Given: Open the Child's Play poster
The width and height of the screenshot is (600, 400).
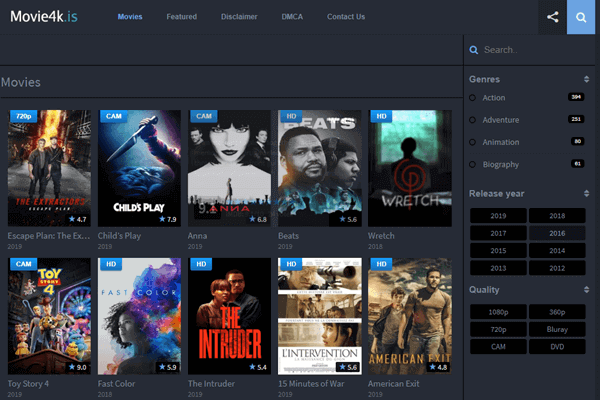Looking at the screenshot, I should click(x=139, y=168).
